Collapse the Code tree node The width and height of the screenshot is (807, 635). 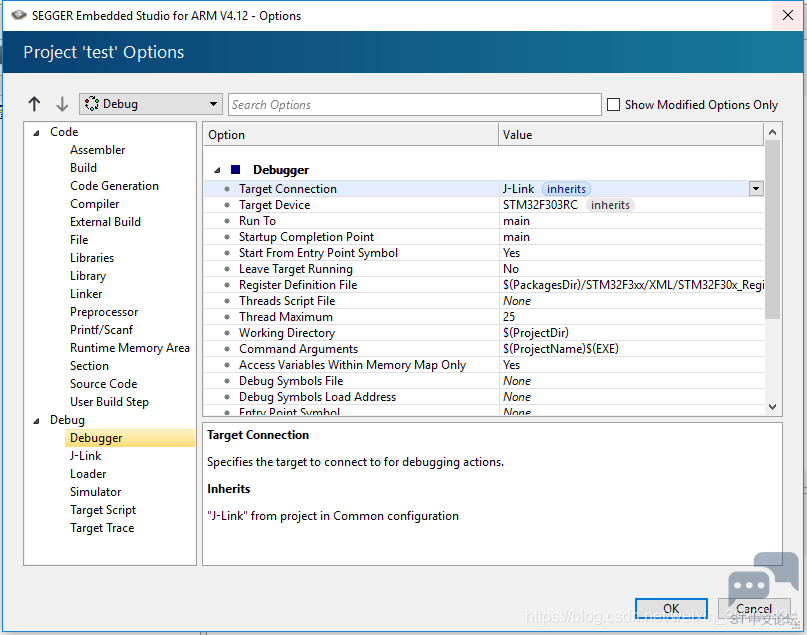(x=36, y=133)
